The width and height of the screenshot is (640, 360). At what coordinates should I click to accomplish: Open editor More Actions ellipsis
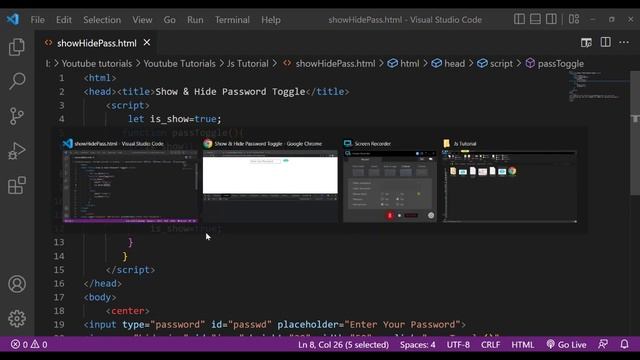click(624, 42)
